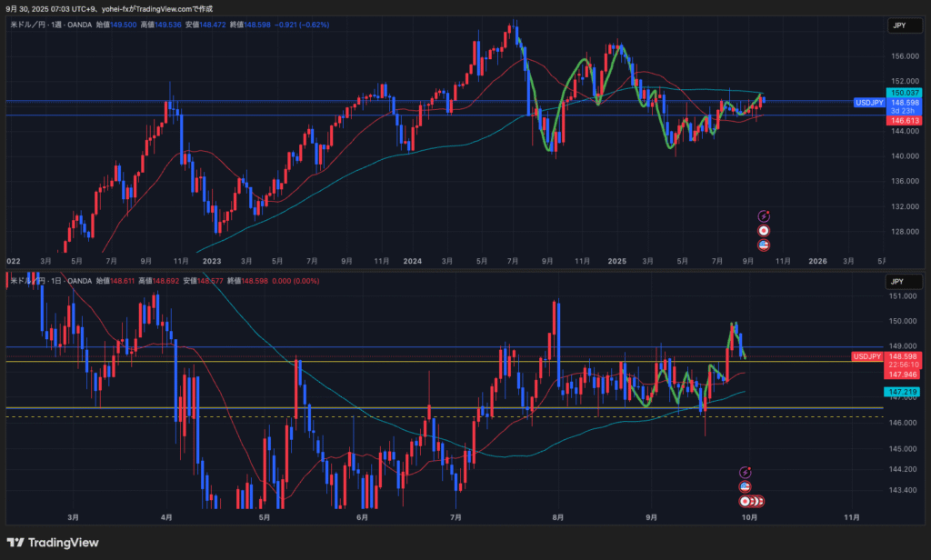Click lightning event icon on weekly chart

[x=765, y=215]
